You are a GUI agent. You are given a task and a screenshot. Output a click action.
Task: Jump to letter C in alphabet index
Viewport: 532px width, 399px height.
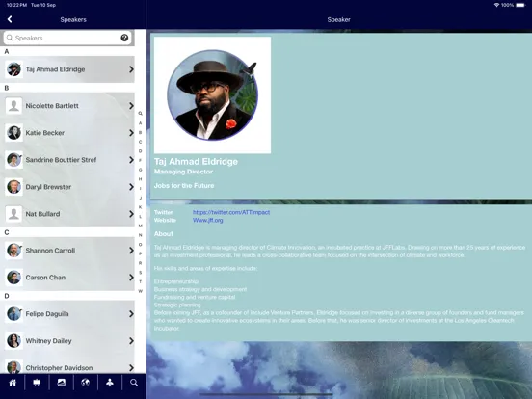(140, 142)
